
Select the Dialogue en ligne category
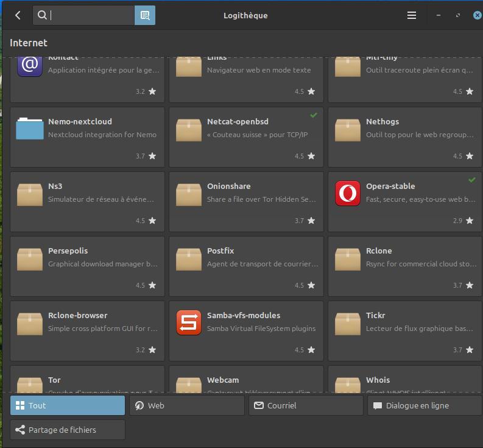point(425,405)
